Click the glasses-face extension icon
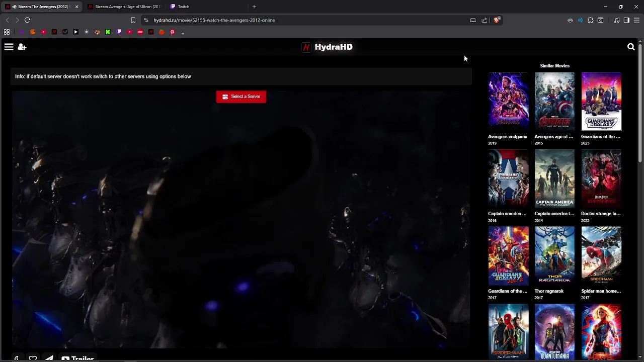The height and width of the screenshot is (362, 644). click(570, 20)
